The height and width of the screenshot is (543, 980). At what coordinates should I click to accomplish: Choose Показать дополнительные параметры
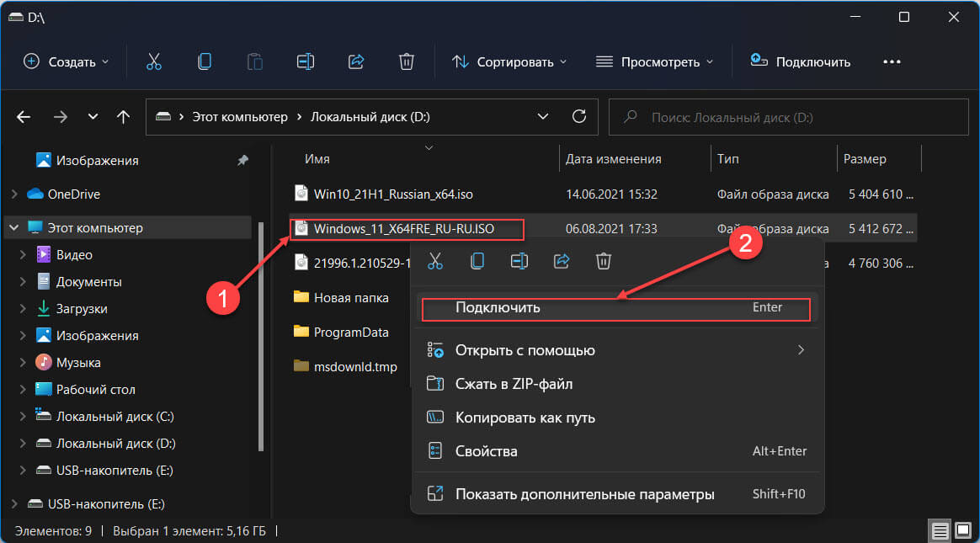pos(616,494)
